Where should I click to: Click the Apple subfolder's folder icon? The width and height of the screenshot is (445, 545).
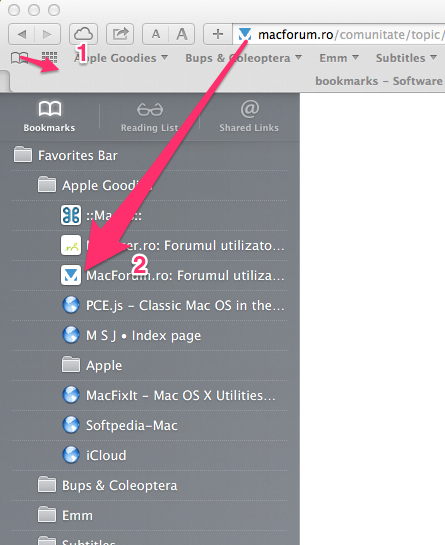[71, 365]
